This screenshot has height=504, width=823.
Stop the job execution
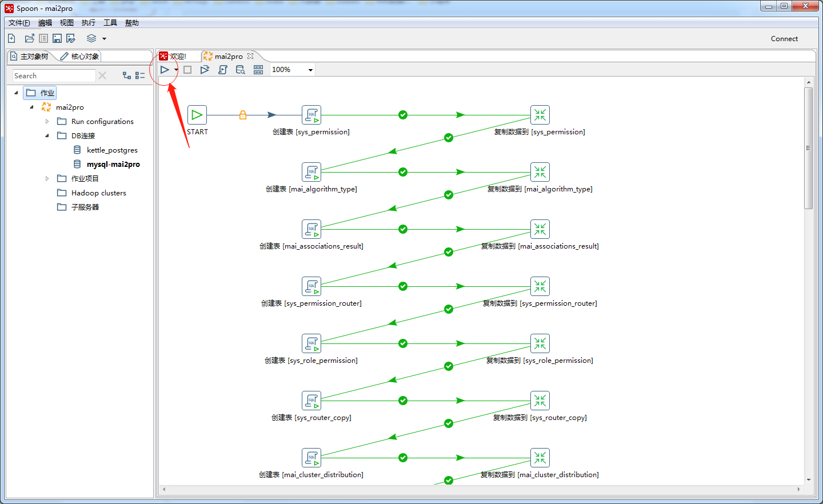point(187,69)
